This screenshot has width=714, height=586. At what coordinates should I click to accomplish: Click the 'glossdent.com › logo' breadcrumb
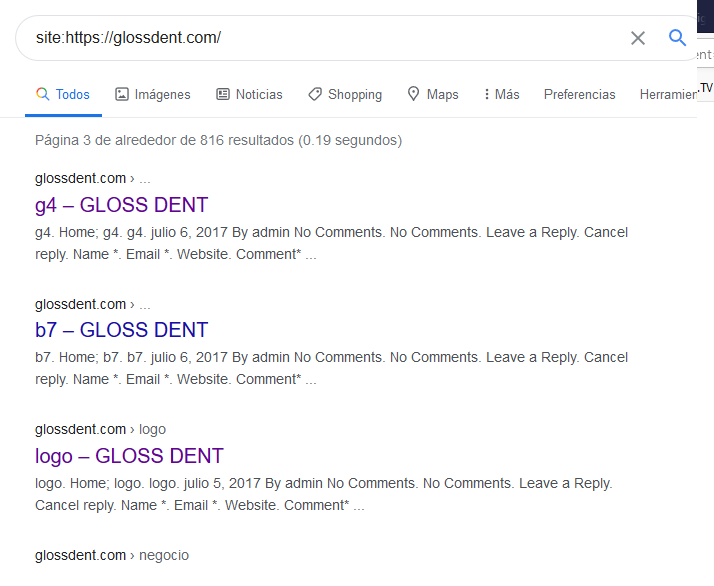(100, 429)
